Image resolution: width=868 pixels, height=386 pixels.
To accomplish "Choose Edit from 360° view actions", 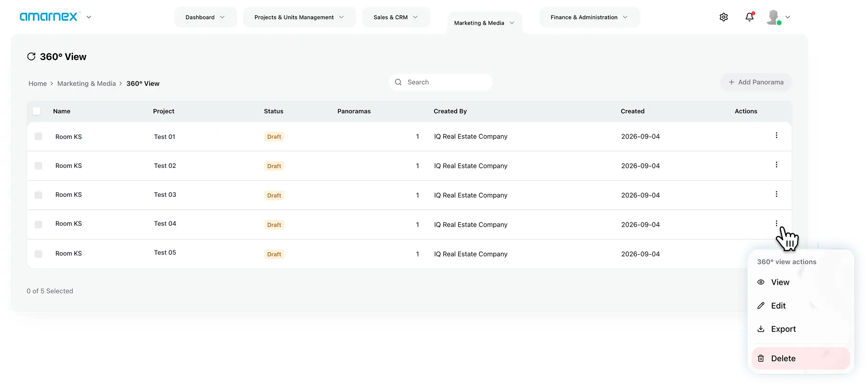I will point(800,306).
